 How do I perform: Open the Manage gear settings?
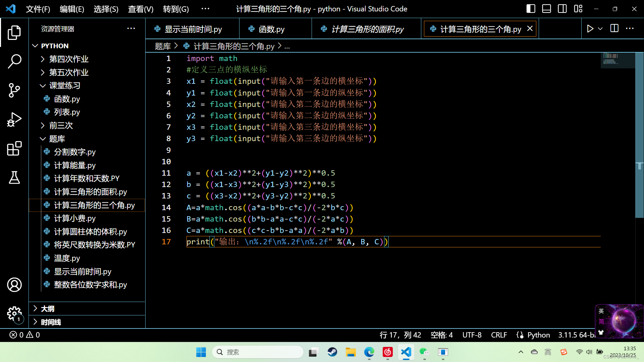[x=14, y=314]
